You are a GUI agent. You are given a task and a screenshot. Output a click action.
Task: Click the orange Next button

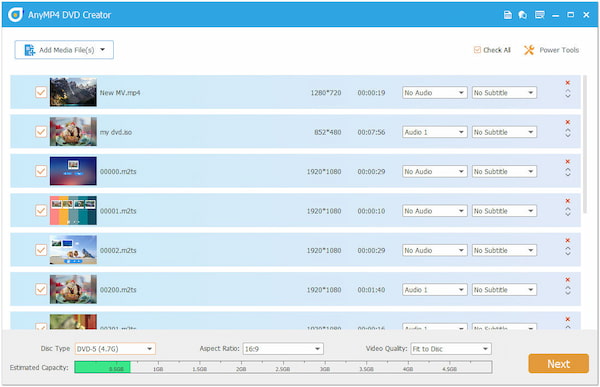(x=558, y=364)
